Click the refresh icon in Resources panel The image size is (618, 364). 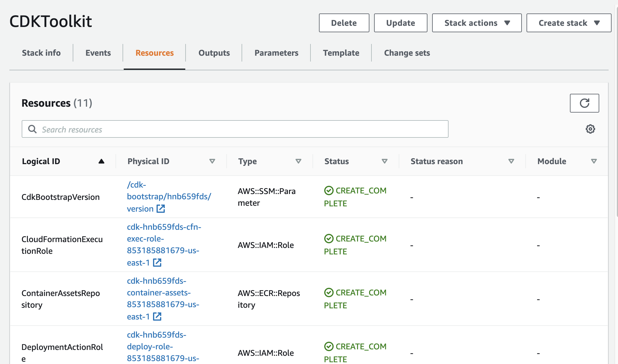584,103
